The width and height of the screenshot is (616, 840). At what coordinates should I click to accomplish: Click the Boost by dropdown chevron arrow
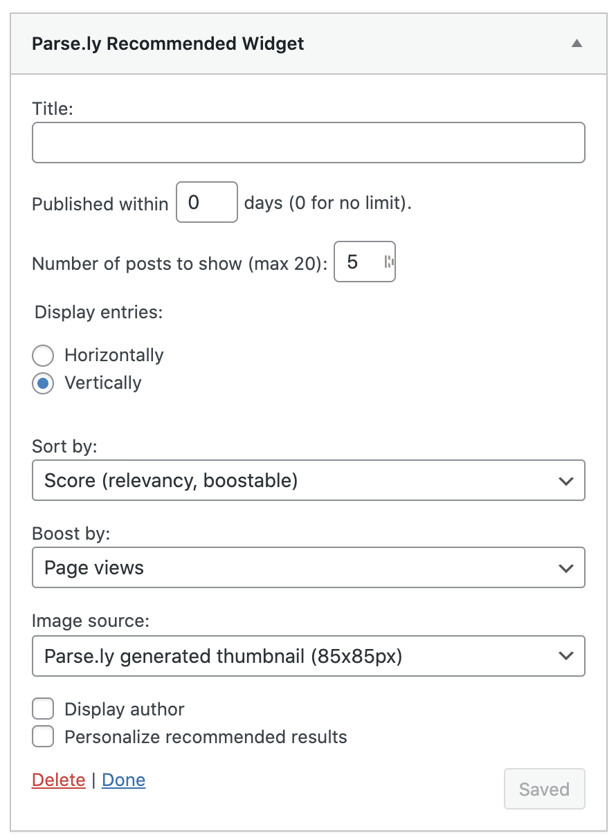(x=565, y=568)
